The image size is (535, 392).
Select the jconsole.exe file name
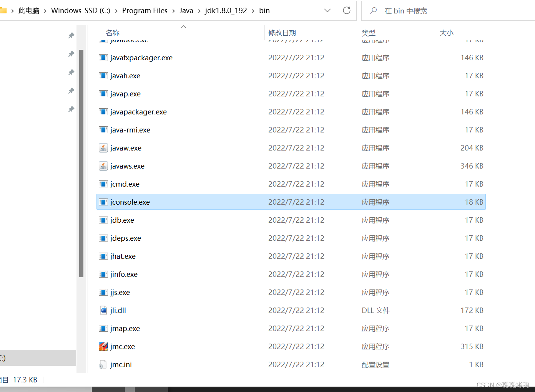(x=130, y=202)
